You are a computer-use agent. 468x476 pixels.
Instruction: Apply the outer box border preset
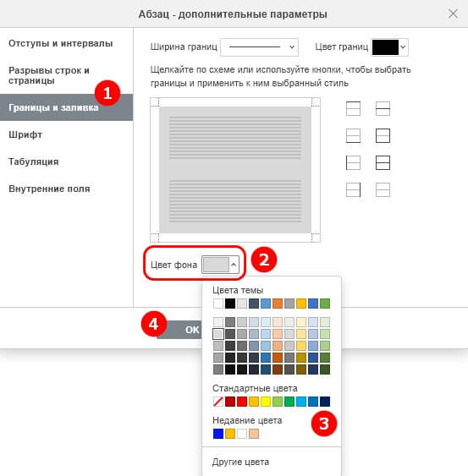click(383, 135)
